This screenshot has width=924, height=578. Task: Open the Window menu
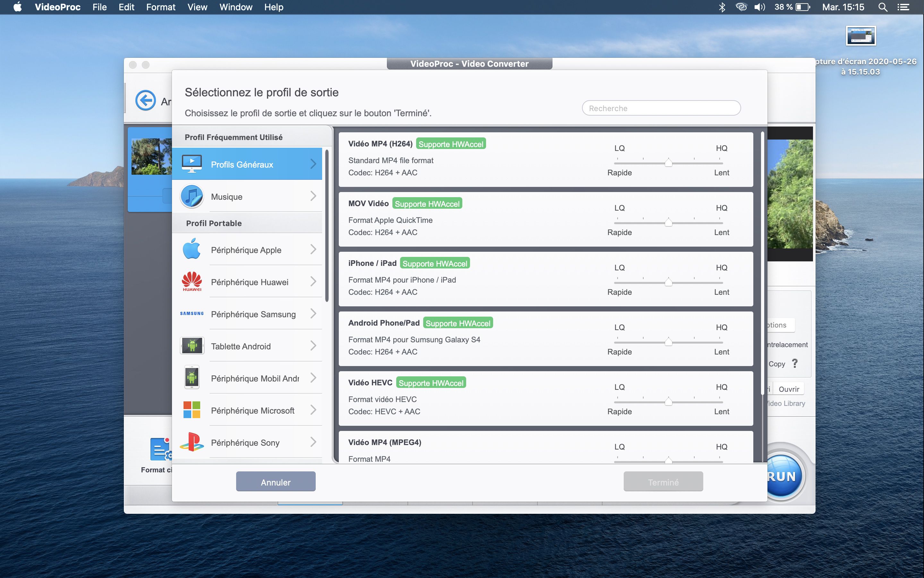point(236,7)
